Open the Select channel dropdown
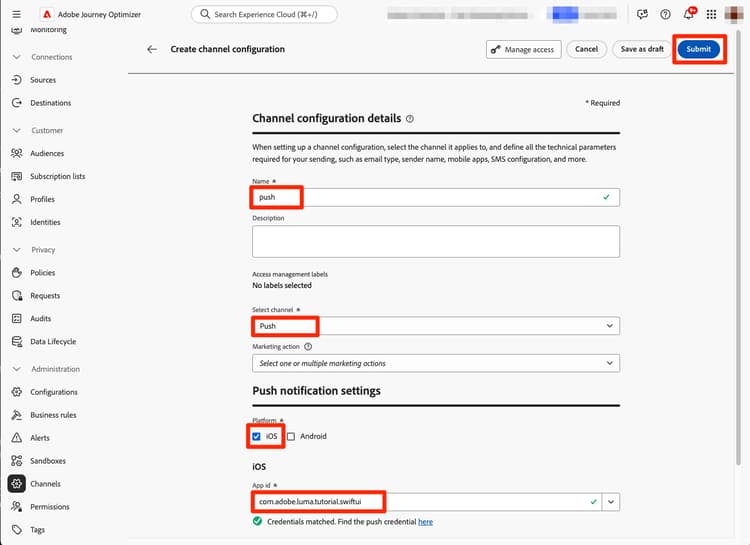The height and width of the screenshot is (545, 750). click(x=436, y=326)
